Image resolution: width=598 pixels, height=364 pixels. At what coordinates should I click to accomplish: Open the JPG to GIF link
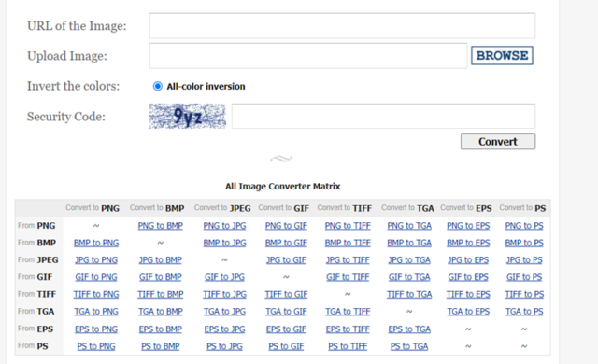tap(286, 260)
